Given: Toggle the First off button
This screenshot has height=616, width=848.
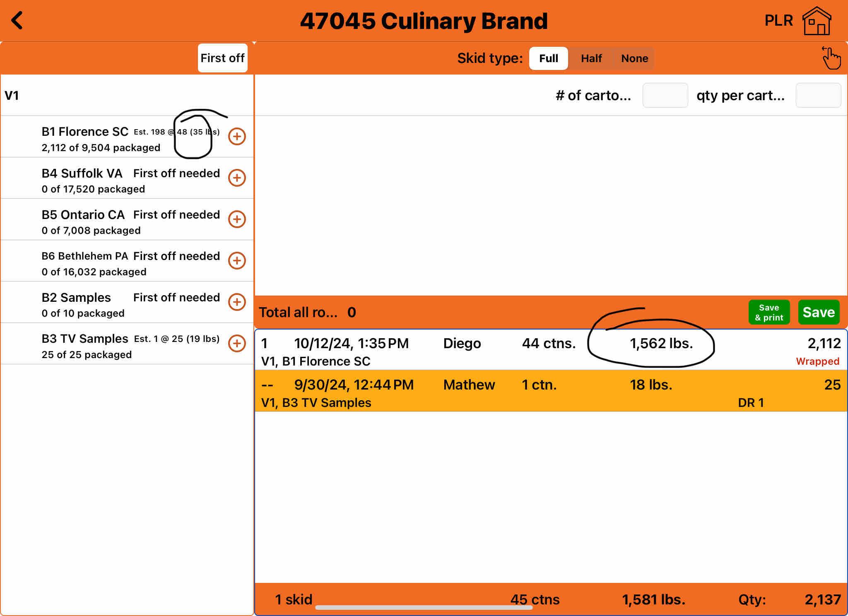Looking at the screenshot, I should 222,58.
